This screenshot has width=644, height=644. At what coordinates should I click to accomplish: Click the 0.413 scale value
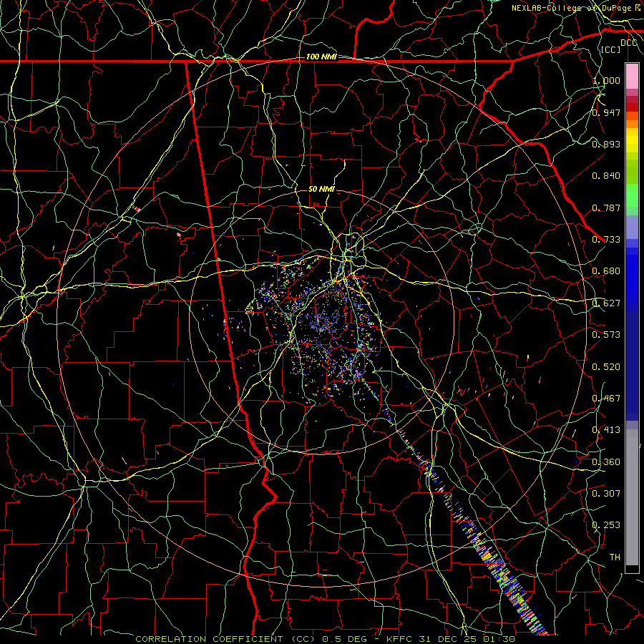click(606, 430)
